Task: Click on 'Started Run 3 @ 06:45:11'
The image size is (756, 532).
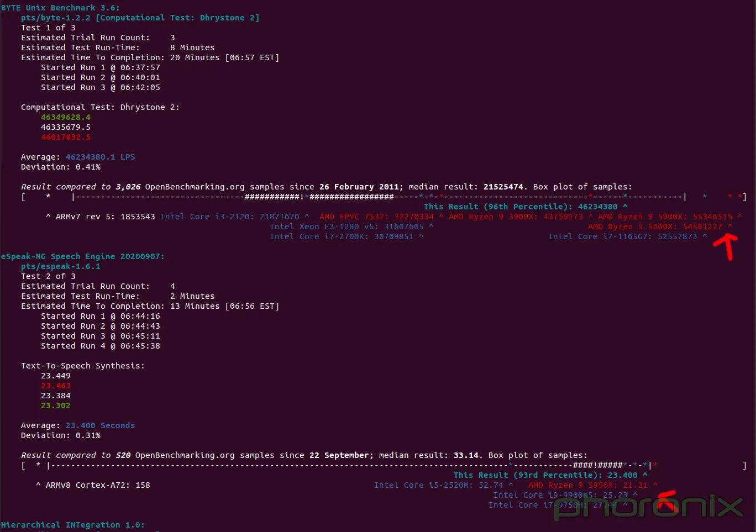Action: click(101, 336)
